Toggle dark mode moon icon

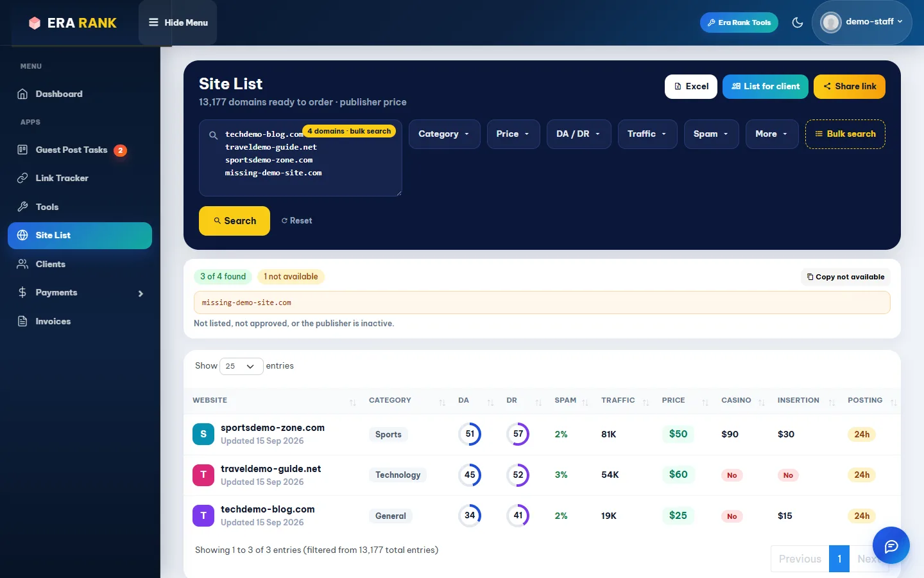click(798, 22)
